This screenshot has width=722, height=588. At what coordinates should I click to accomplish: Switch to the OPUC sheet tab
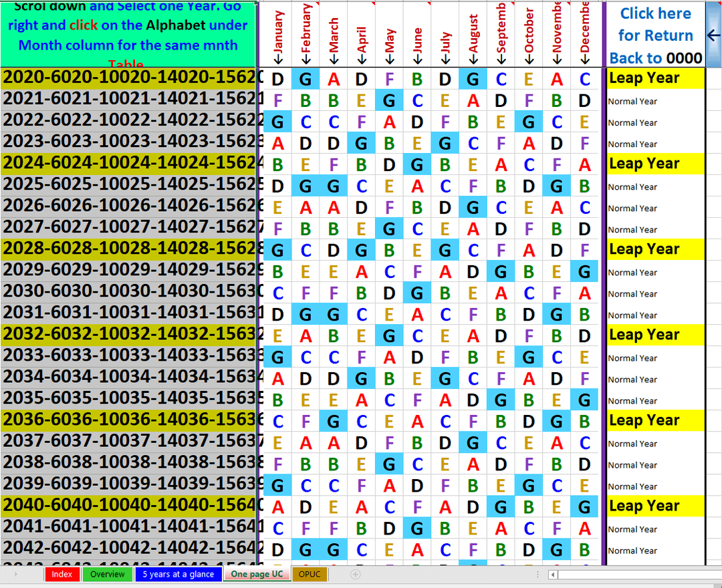(x=310, y=574)
